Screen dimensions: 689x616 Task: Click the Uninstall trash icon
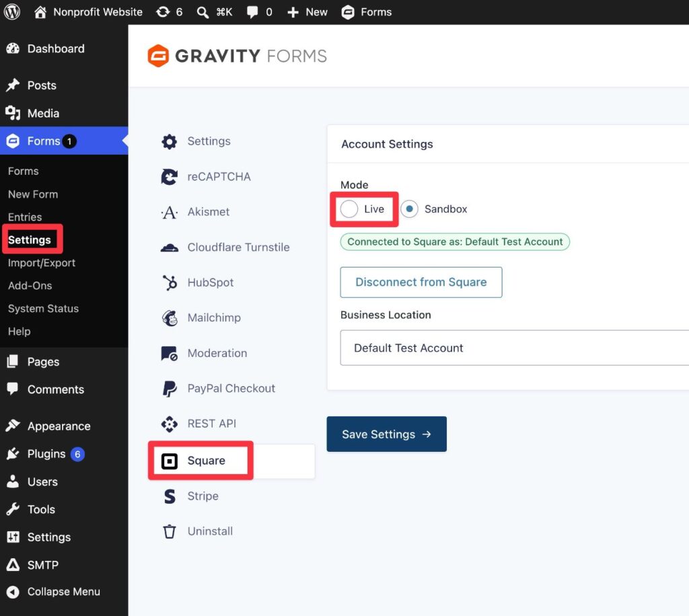(x=170, y=531)
